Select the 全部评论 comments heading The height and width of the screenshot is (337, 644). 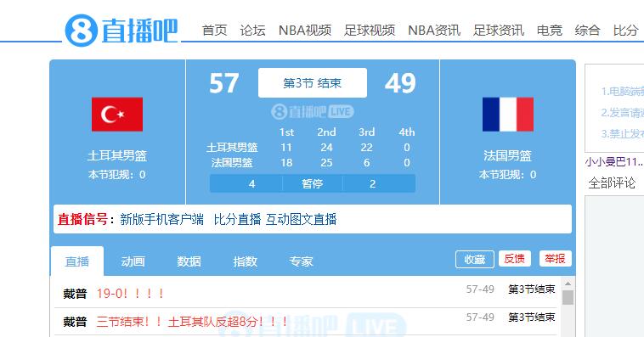pyautogui.click(x=612, y=183)
